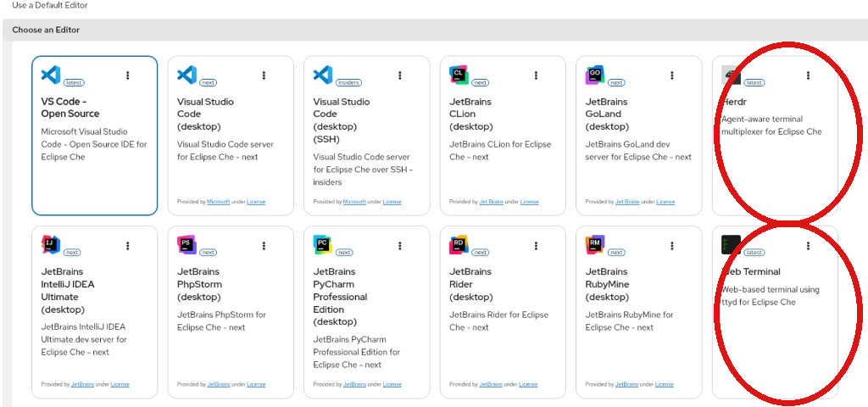The width and height of the screenshot is (868, 407).
Task: Click the 'next' badge on JetBrains PyCharm card
Action: (344, 253)
